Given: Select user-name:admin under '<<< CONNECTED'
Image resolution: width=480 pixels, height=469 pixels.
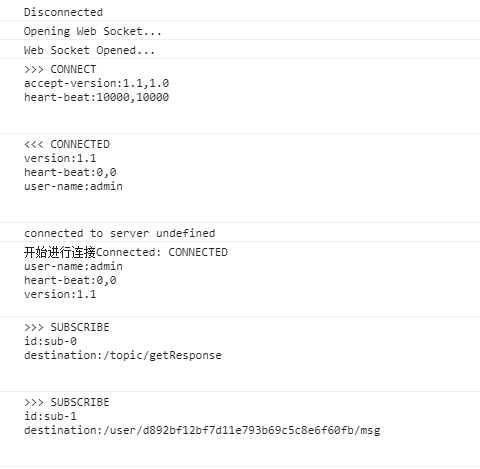Looking at the screenshot, I should (73, 186).
